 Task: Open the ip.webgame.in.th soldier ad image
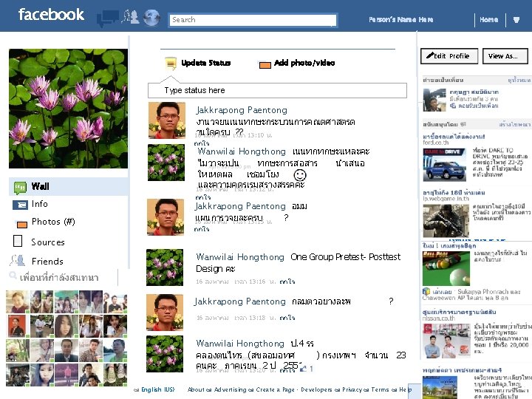click(x=446, y=221)
